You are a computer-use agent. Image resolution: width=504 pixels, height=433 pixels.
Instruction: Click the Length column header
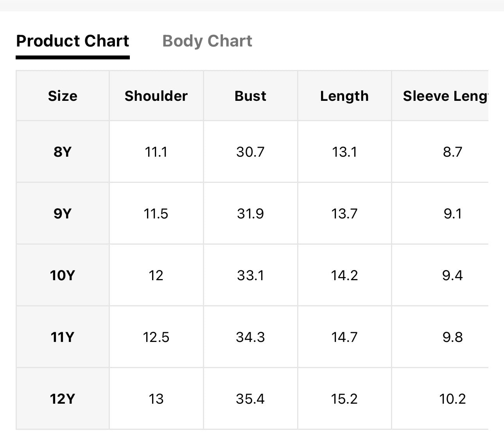tap(344, 96)
